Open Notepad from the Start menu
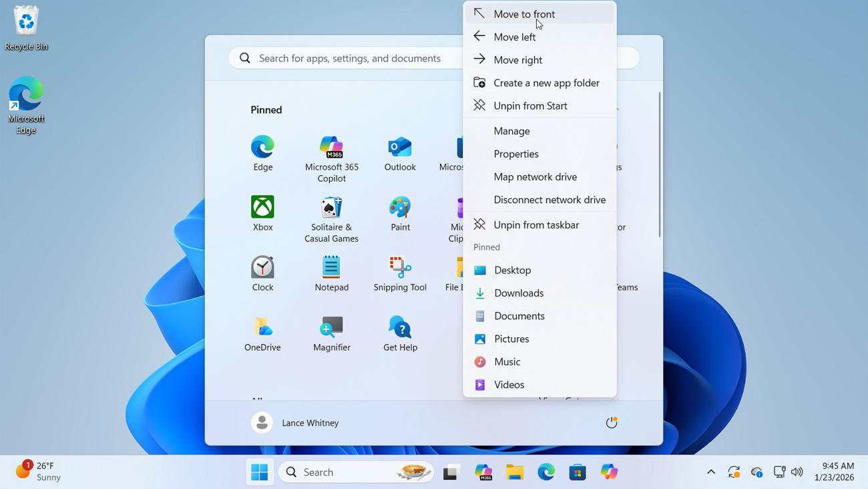The height and width of the screenshot is (489, 868). [331, 269]
